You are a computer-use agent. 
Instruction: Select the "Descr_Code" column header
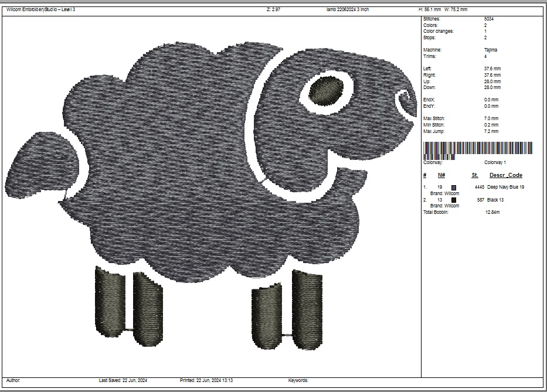505,175
